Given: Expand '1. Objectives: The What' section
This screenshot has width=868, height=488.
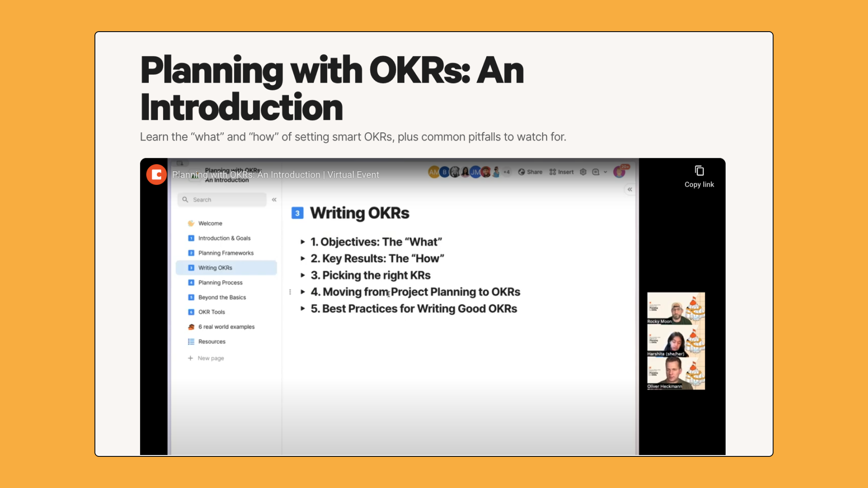Looking at the screenshot, I should coord(302,242).
